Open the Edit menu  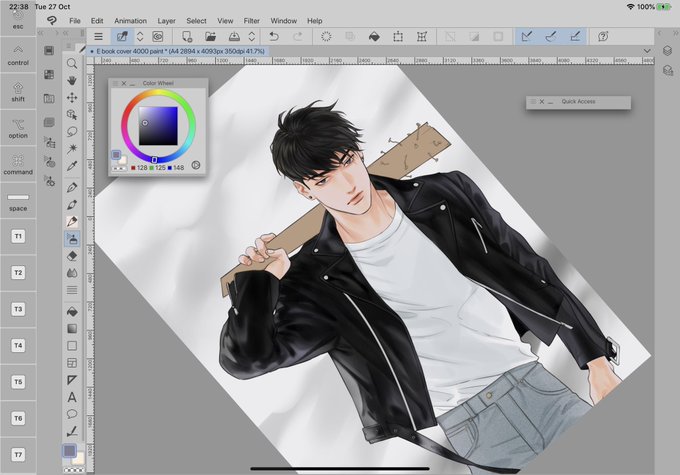(x=97, y=21)
